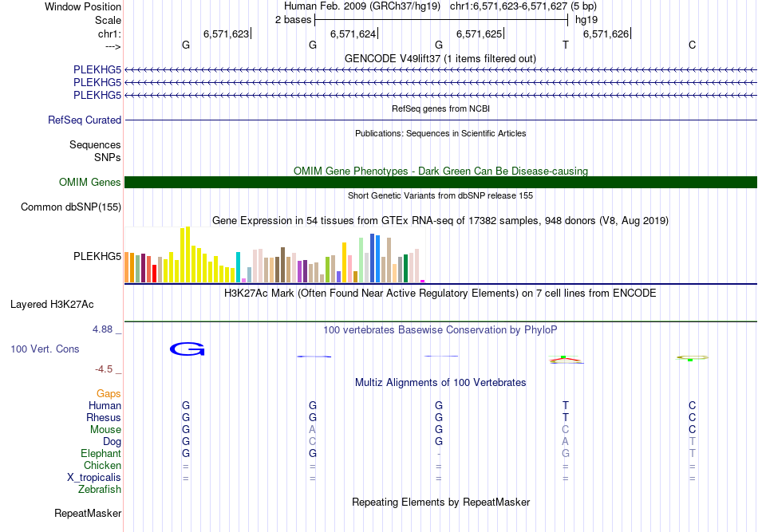
Task: Click the OMIM Genes track label
Action: tap(90, 182)
